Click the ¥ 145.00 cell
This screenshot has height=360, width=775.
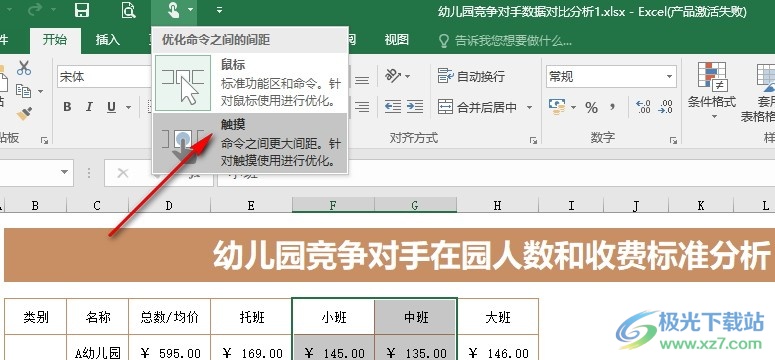333,348
